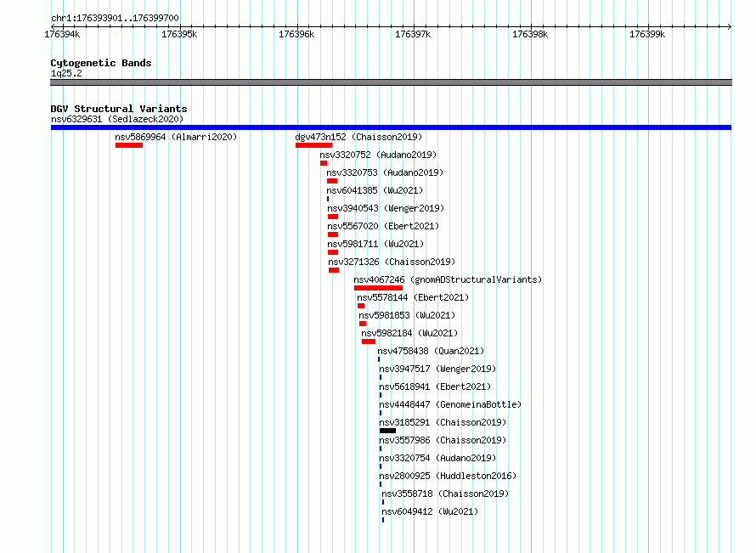Click the 176399k ruler label

[647, 34]
